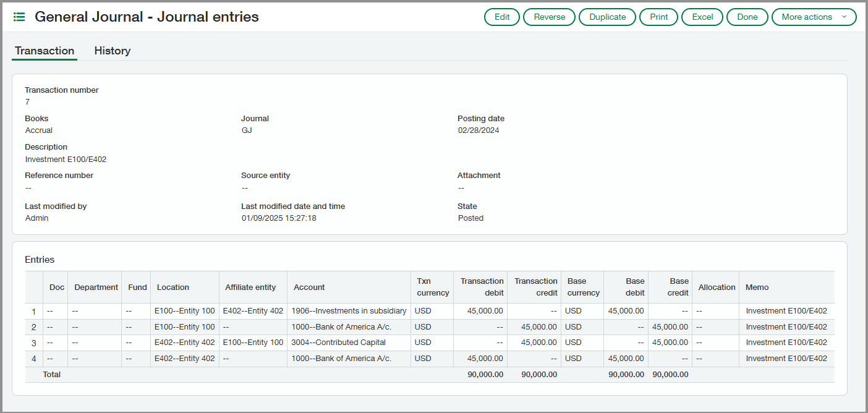The height and width of the screenshot is (413, 868).
Task: Expand the More actions dropdown
Action: (814, 17)
